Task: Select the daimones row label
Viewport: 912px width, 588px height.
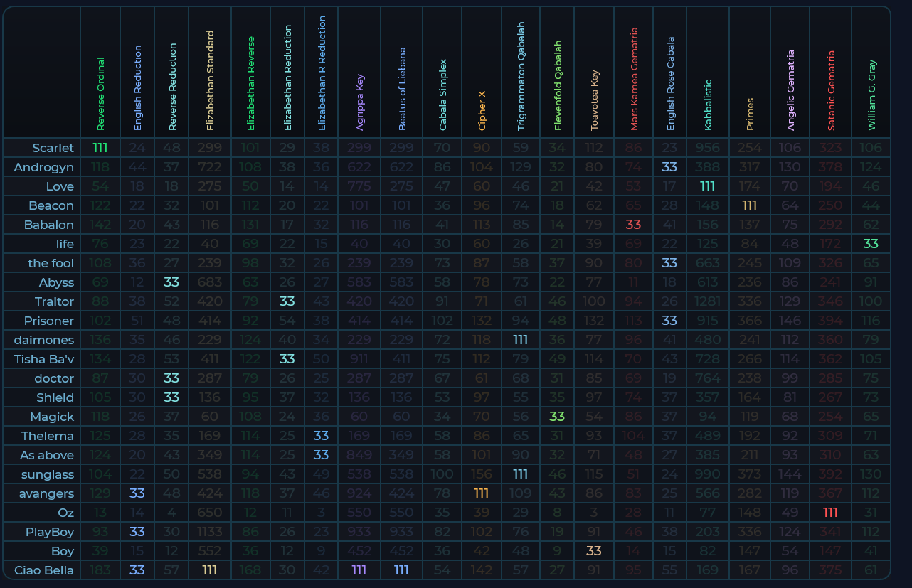Action: (x=43, y=340)
